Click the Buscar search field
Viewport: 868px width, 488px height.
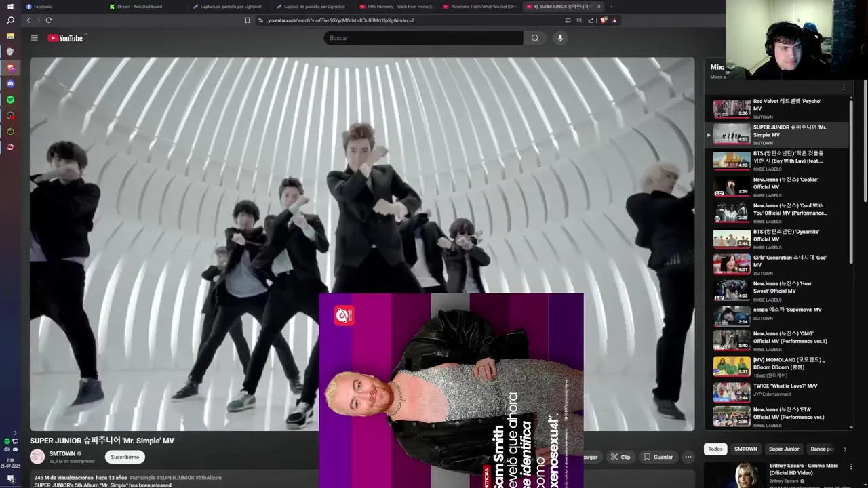pyautogui.click(x=423, y=38)
